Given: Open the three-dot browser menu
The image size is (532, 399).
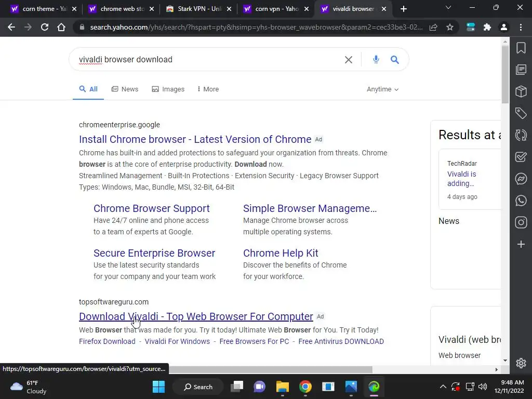Looking at the screenshot, I should [521, 27].
